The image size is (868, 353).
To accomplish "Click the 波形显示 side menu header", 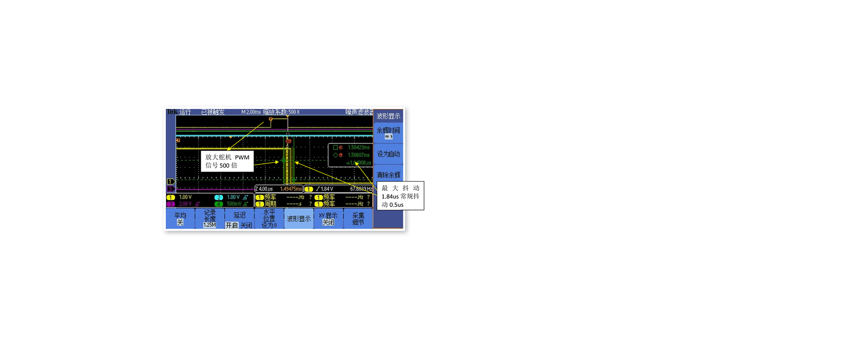I will (388, 116).
